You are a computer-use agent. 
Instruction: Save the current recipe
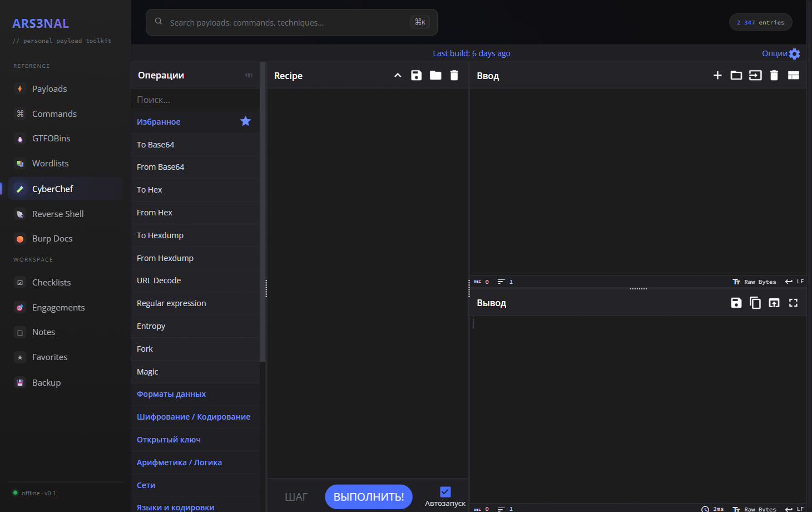(417, 75)
